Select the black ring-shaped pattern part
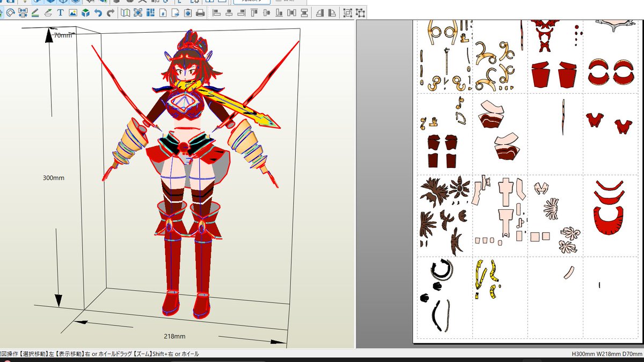 [x=442, y=270]
